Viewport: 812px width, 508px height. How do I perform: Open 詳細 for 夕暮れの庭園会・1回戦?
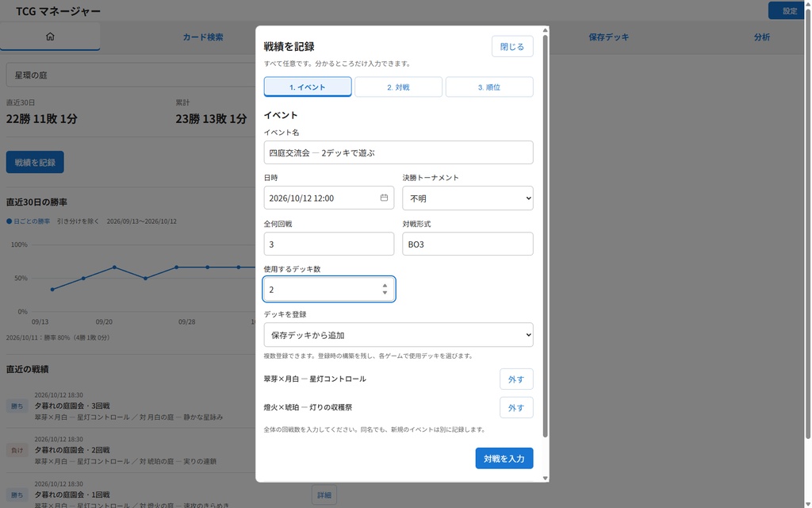click(324, 495)
